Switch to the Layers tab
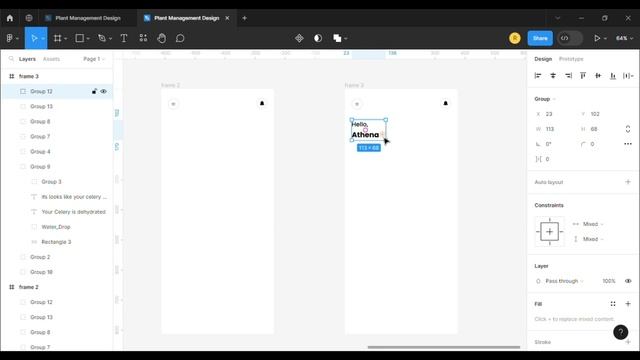 pos(27,59)
